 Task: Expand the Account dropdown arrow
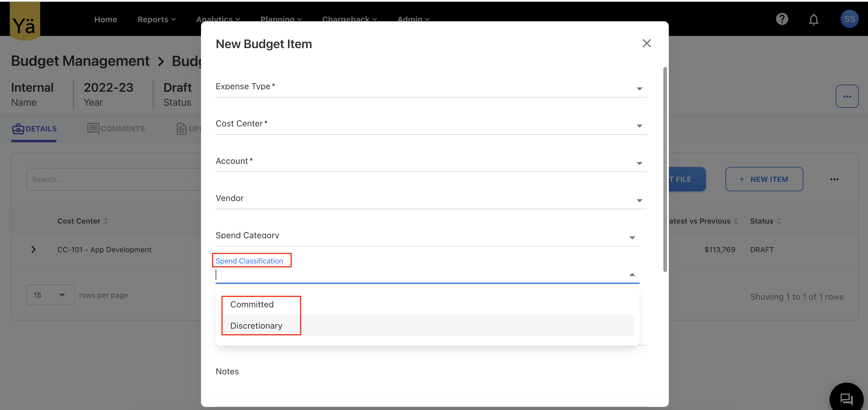click(639, 163)
